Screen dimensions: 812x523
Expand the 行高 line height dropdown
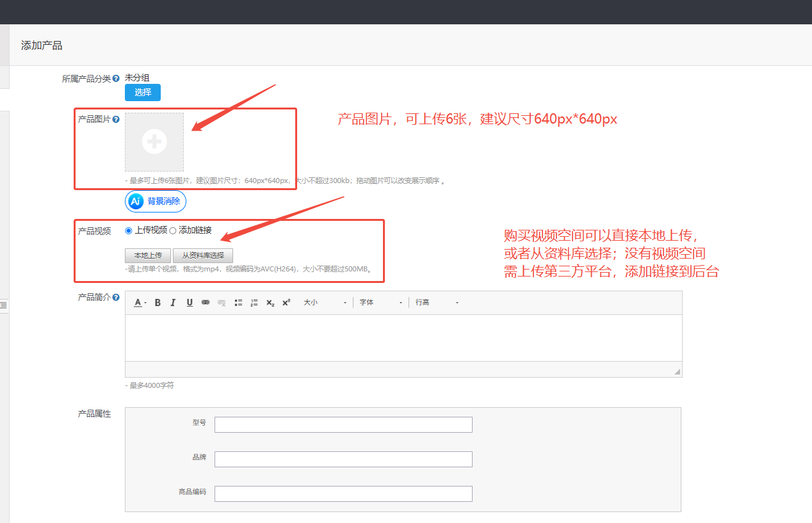point(437,303)
